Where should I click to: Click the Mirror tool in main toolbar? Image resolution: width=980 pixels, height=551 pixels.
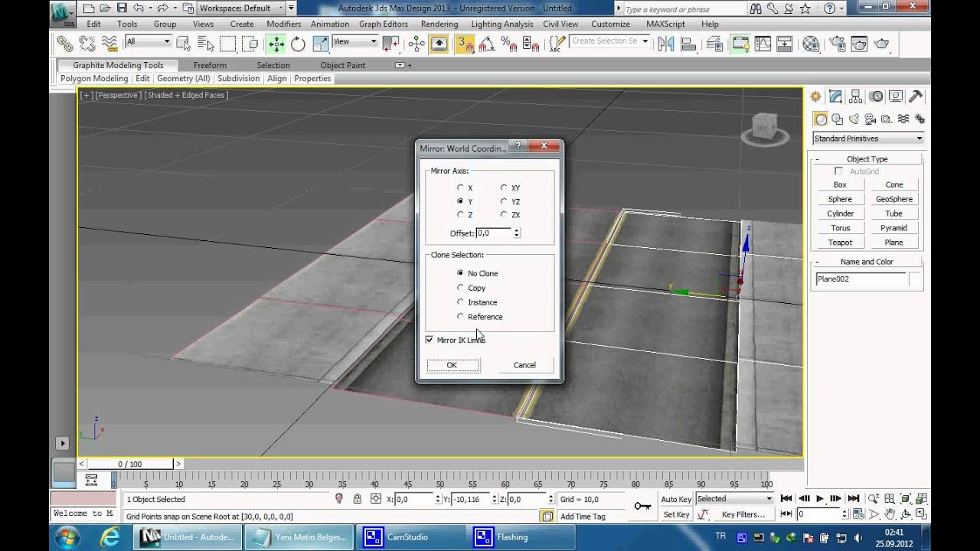point(666,44)
